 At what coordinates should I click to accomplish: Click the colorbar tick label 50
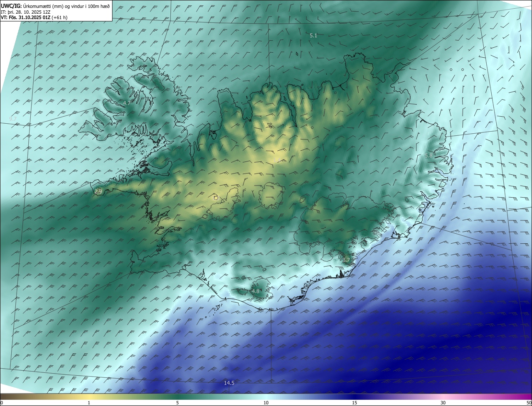click(529, 403)
